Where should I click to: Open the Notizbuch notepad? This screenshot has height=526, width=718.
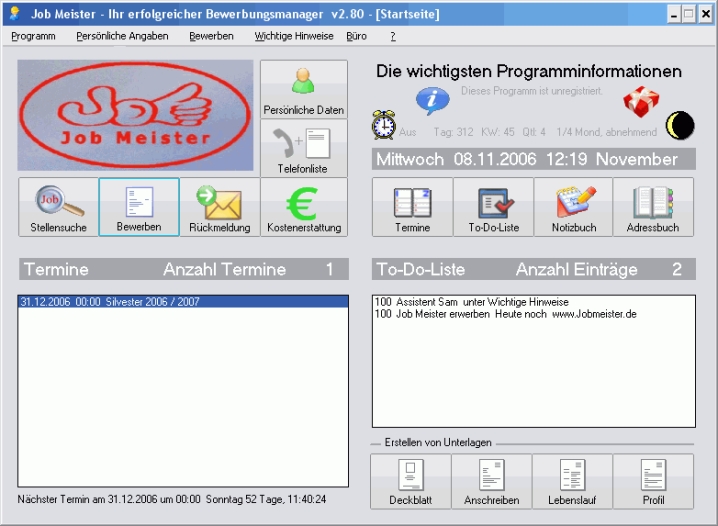(x=574, y=207)
